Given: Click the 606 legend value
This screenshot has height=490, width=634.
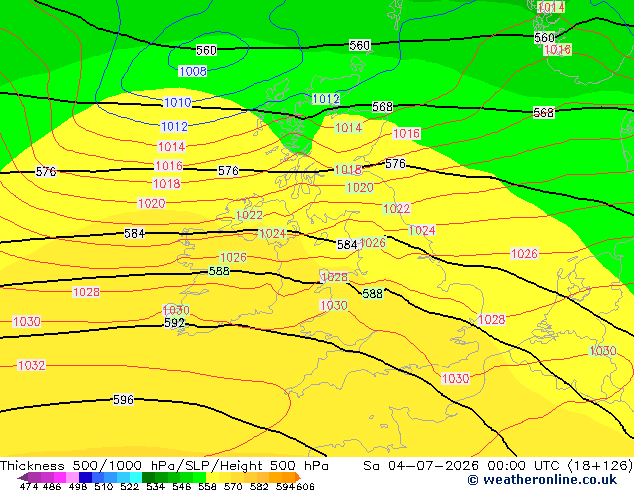Looking at the screenshot, I should [x=305, y=486].
